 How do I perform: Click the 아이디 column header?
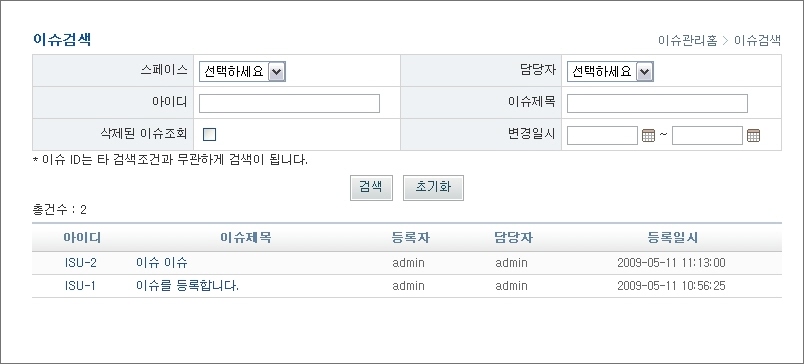point(82,238)
